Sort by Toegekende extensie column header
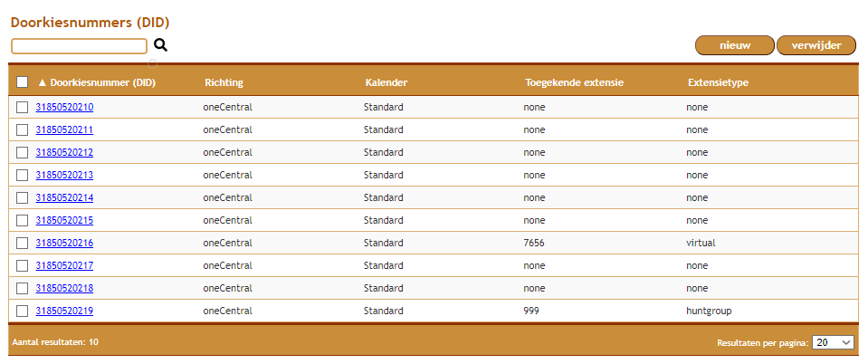Screen dimensions: 868x364 (x=575, y=82)
